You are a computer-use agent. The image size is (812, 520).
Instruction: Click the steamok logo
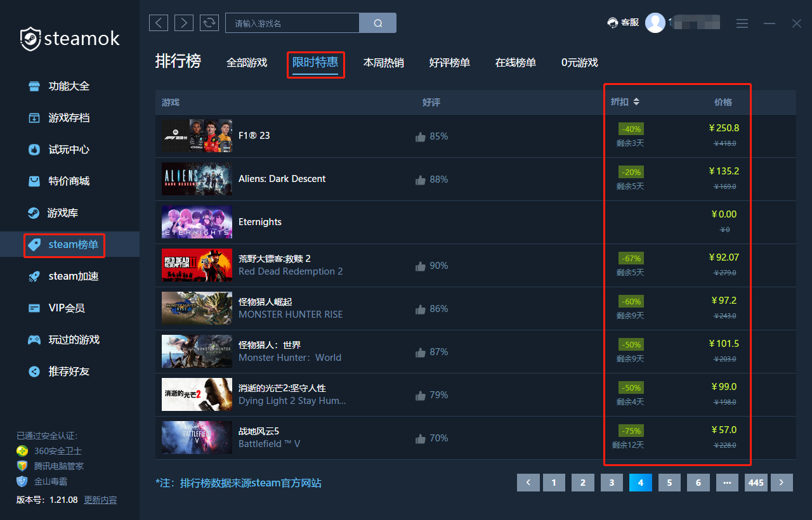pos(70,39)
